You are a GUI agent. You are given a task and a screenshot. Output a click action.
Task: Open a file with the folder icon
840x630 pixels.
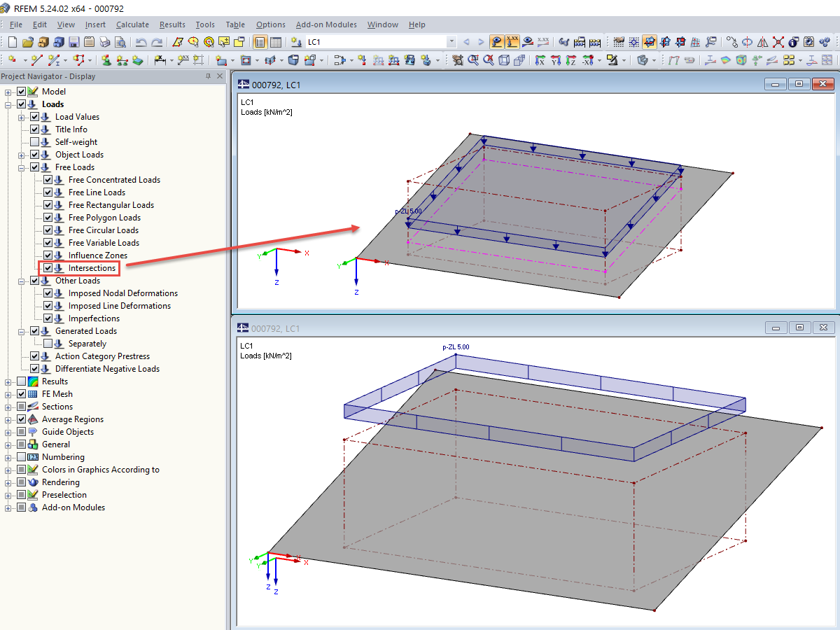pyautogui.click(x=27, y=42)
